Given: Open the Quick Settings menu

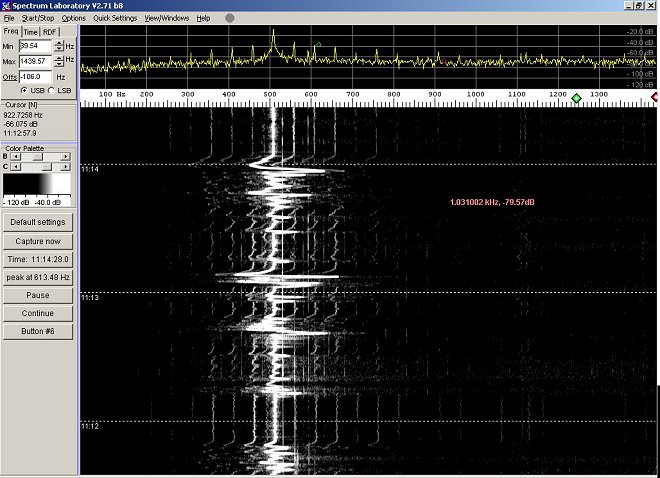Looking at the screenshot, I should (x=115, y=18).
